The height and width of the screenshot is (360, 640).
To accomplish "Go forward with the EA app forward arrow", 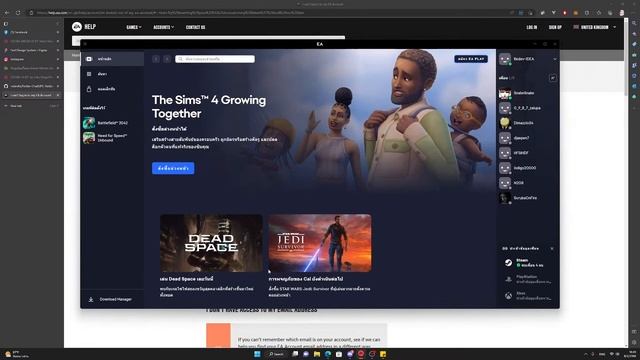I will point(167,59).
